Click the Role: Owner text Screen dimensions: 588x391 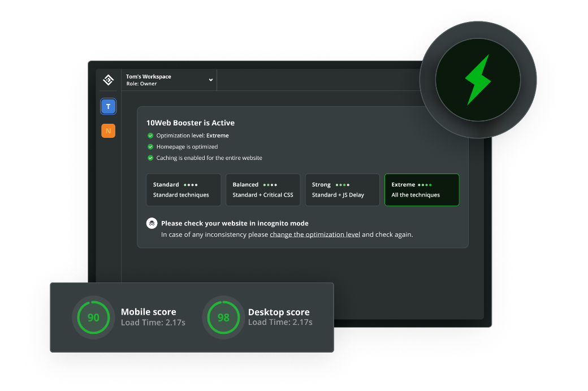141,84
